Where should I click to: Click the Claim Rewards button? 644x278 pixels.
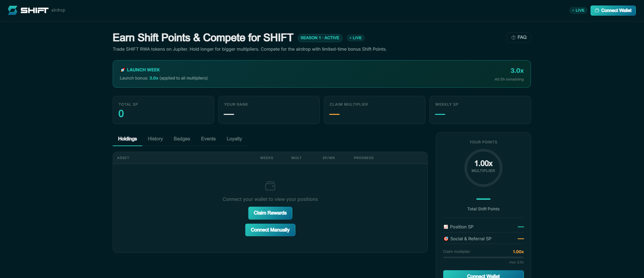point(270,213)
